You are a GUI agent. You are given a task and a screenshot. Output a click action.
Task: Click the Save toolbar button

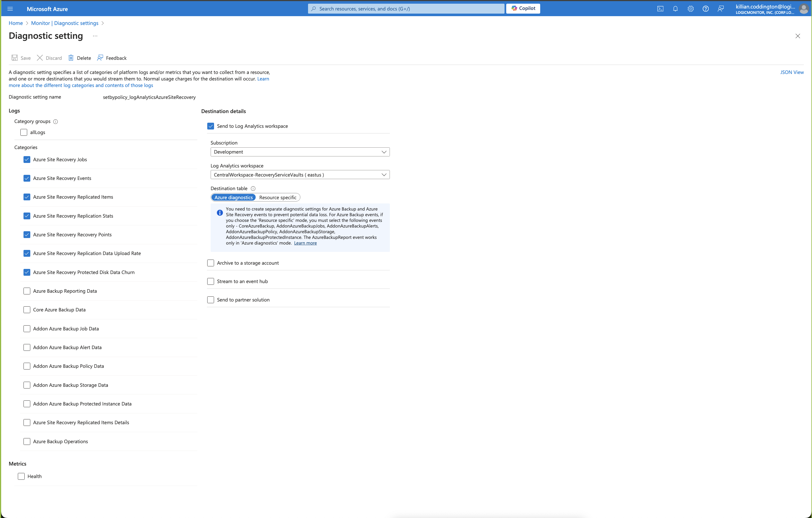(21, 58)
